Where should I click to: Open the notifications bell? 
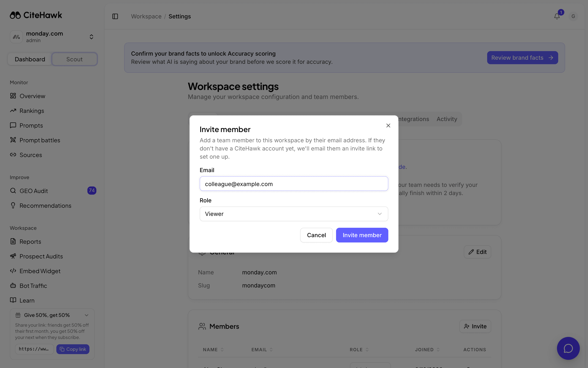point(557,16)
